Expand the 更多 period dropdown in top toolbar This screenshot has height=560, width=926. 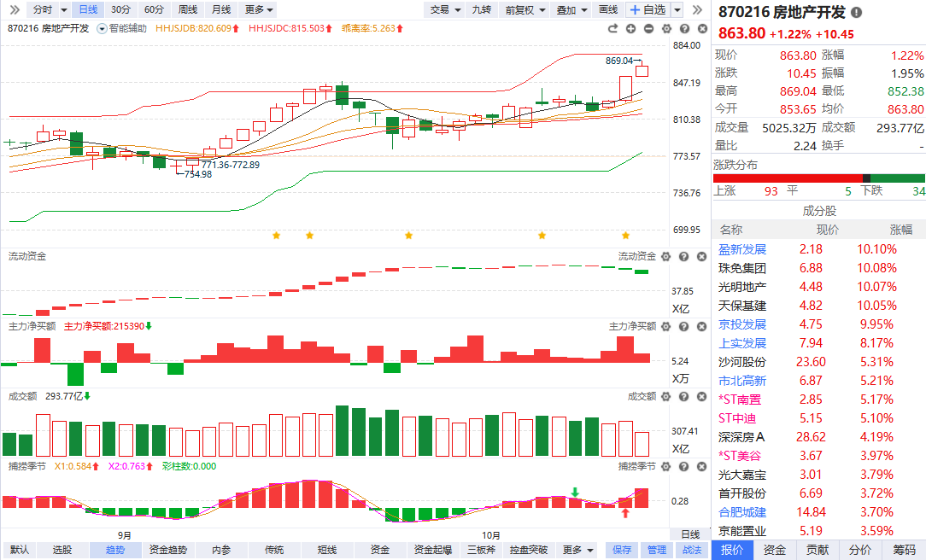coord(259,9)
